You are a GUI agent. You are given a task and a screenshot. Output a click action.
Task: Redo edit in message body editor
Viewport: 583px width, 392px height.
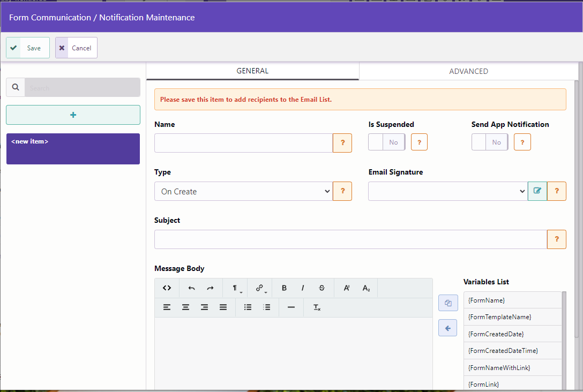tap(211, 288)
